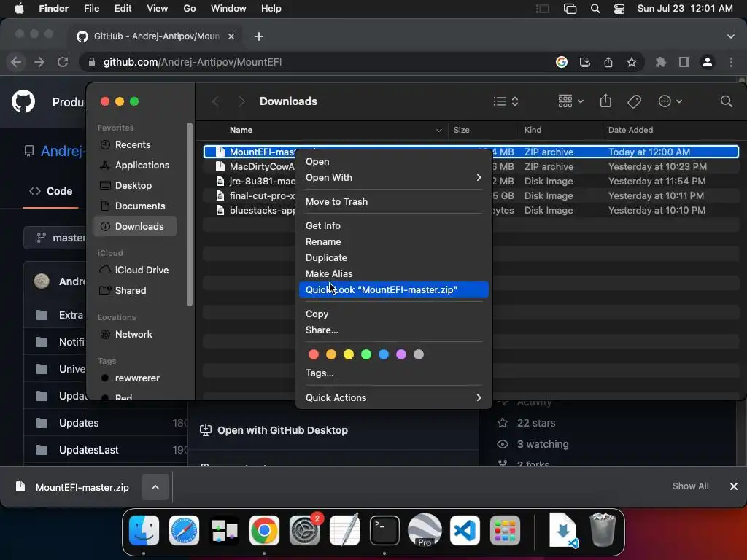The height and width of the screenshot is (560, 747).
Task: Launch Terminal from the Dock
Action: (x=384, y=530)
